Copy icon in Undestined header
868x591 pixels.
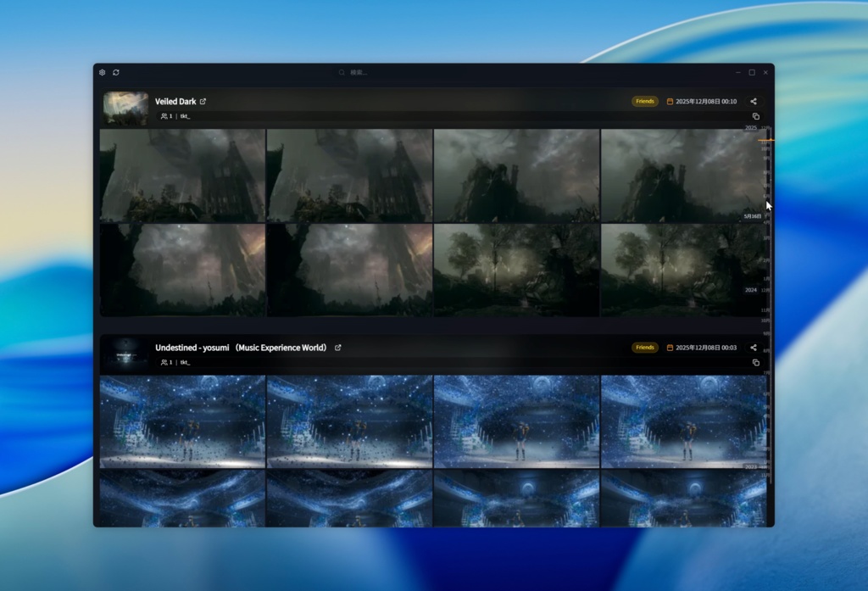[755, 362]
